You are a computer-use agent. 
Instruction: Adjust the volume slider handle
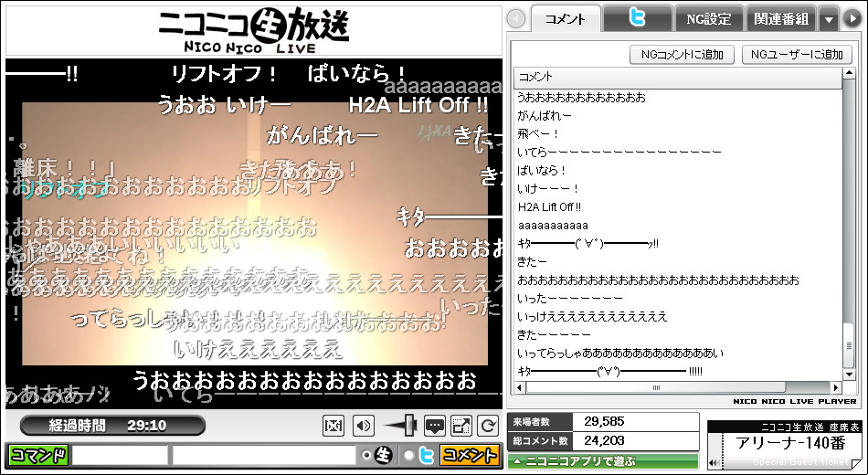pos(411,425)
